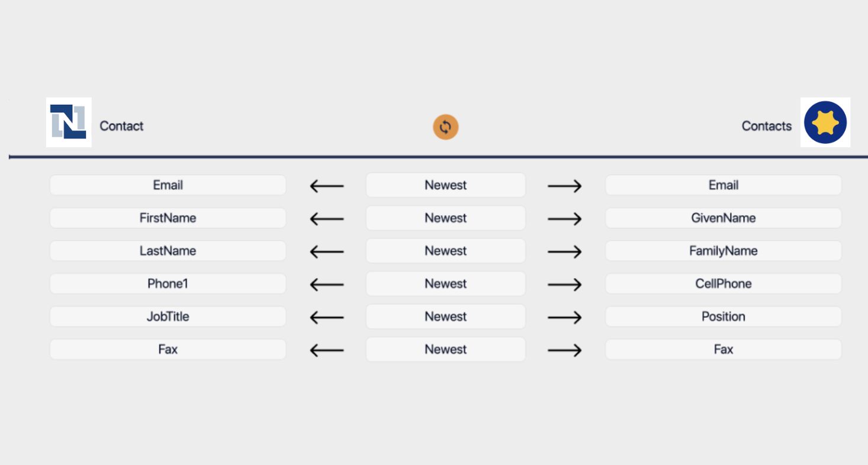Click the left arrow next to JobTitle
868x465 pixels.
pos(327,318)
